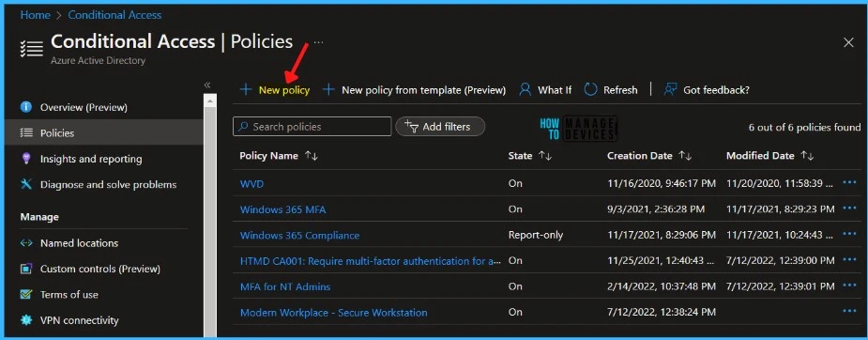Click the Conditional Access blade header icon
Screen dimensions: 868x340
click(x=31, y=48)
